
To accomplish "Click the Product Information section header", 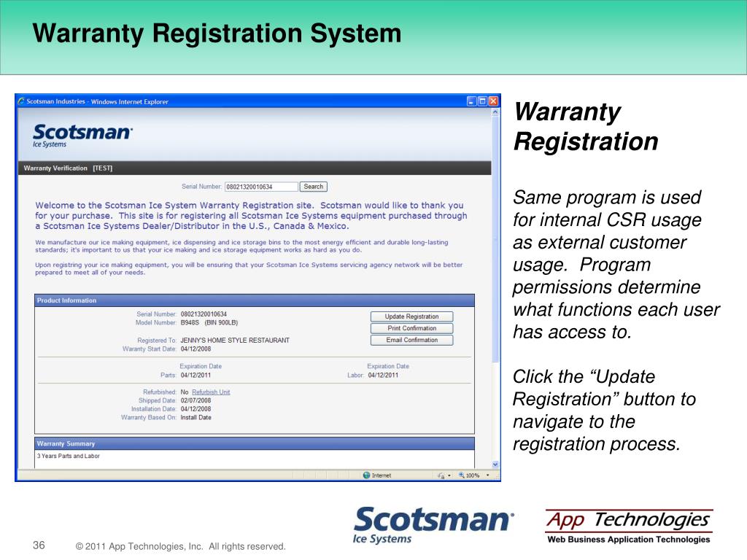I will coord(255,300).
